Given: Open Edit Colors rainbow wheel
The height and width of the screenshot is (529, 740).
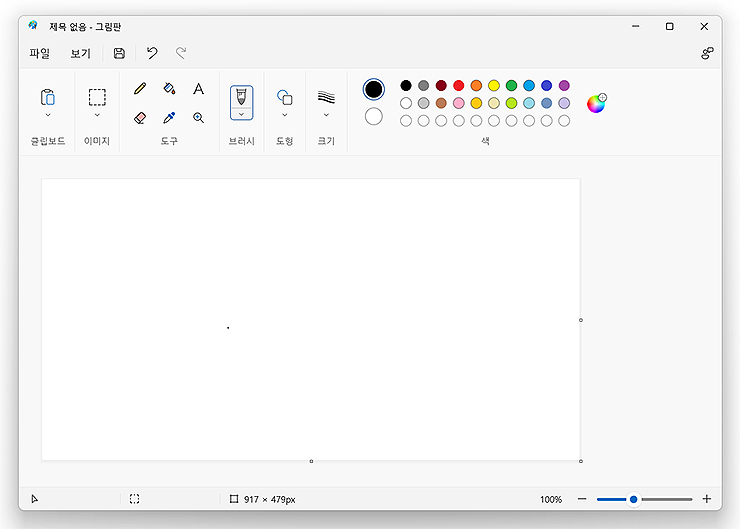Looking at the screenshot, I should coord(597,103).
